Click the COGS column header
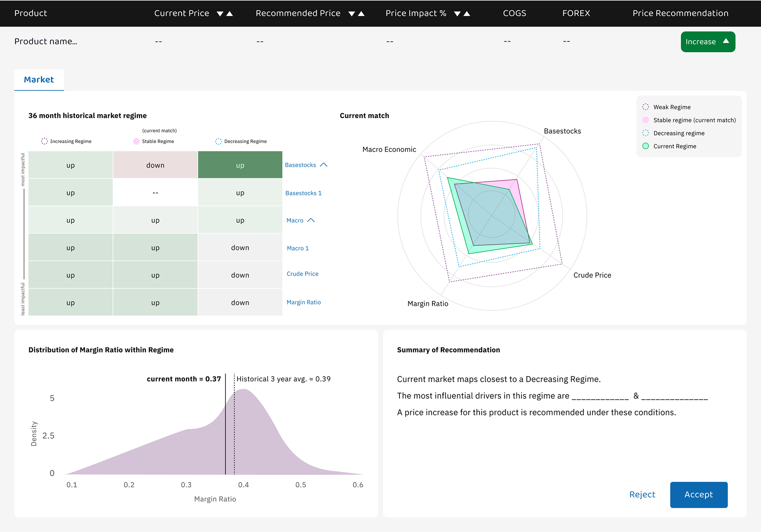761x532 pixels. point(514,13)
